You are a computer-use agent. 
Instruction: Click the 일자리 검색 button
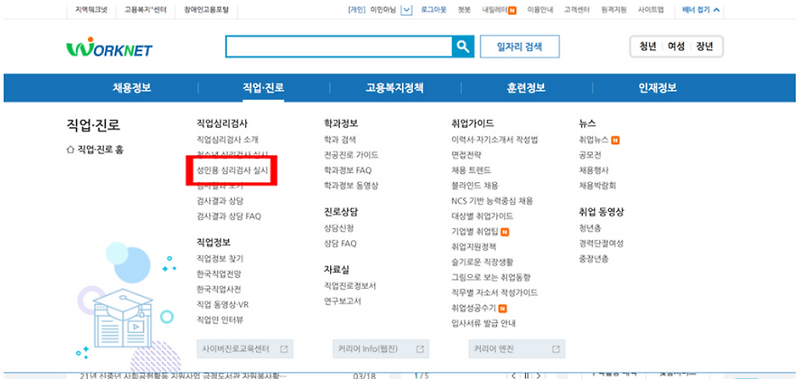(519, 47)
